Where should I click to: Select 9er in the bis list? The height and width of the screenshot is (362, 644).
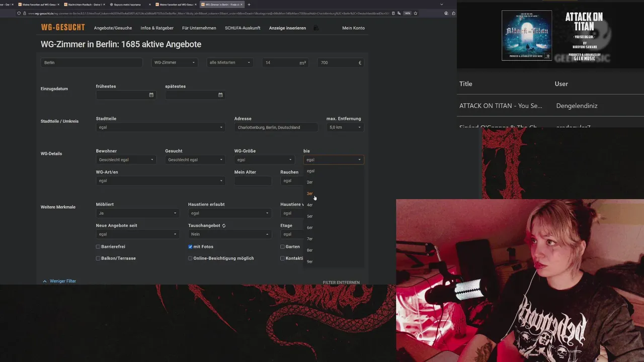[x=333, y=261]
